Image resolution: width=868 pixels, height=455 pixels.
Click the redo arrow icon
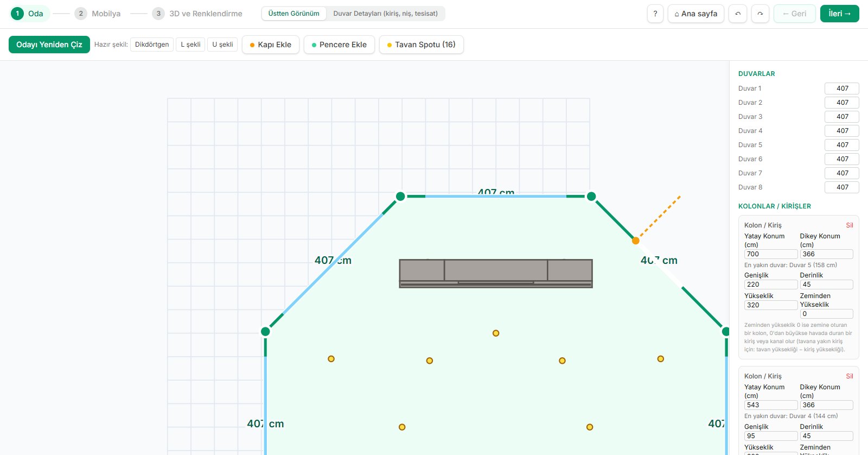pos(760,14)
